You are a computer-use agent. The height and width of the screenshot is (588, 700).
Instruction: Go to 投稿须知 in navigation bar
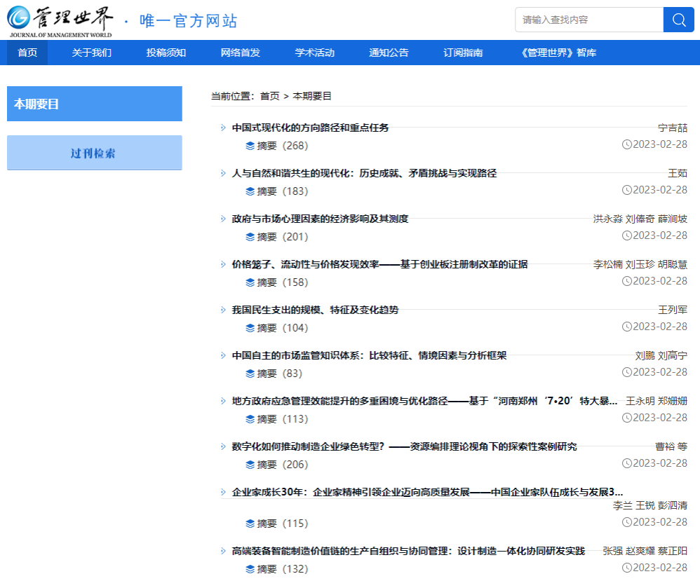[166, 53]
